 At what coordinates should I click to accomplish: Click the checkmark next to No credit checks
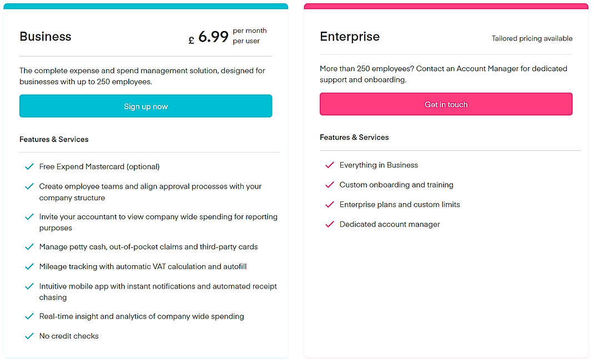pyautogui.click(x=29, y=336)
